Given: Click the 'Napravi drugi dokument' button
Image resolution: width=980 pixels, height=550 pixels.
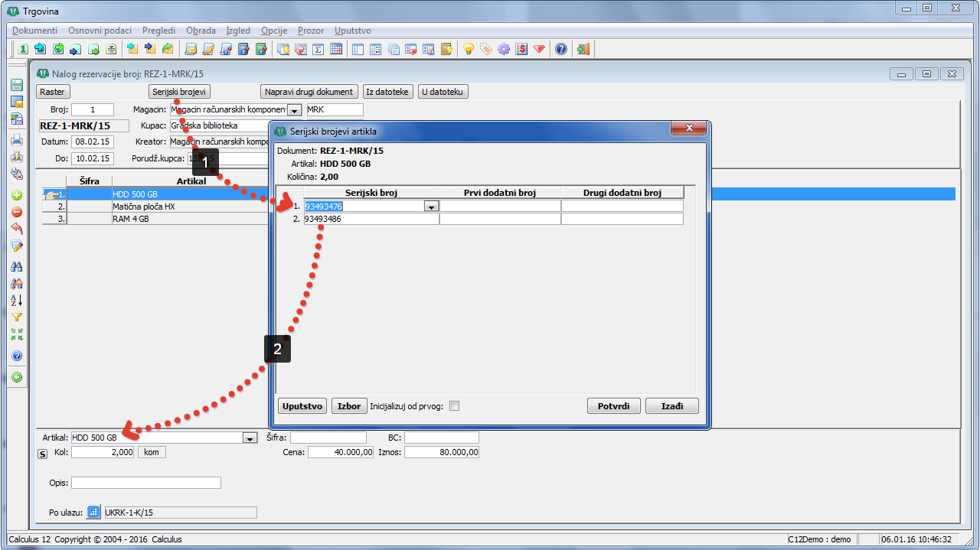Looking at the screenshot, I should coord(309,92).
